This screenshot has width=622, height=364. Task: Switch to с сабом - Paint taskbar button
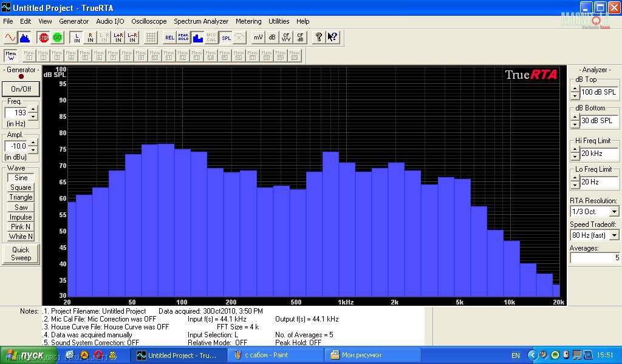click(275, 356)
